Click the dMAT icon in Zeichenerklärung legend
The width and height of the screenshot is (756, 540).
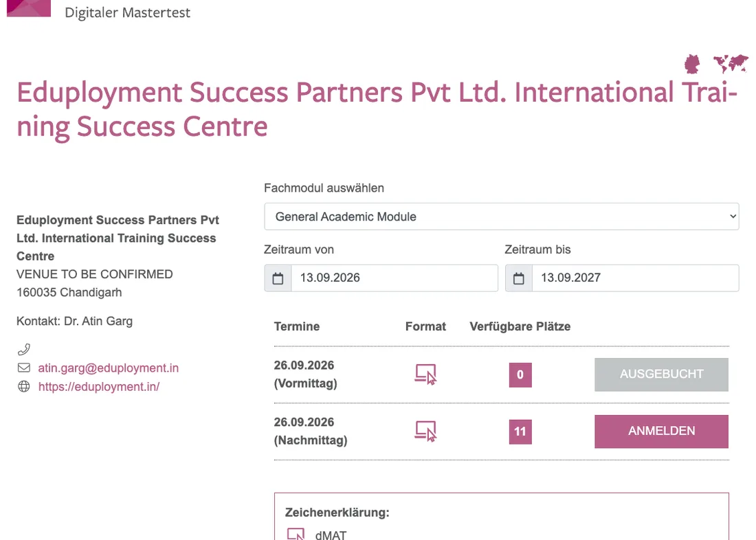[296, 535]
